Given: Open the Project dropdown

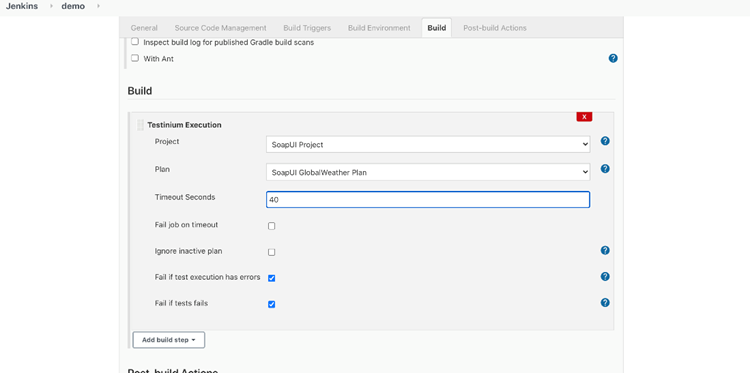Looking at the screenshot, I should coord(428,144).
